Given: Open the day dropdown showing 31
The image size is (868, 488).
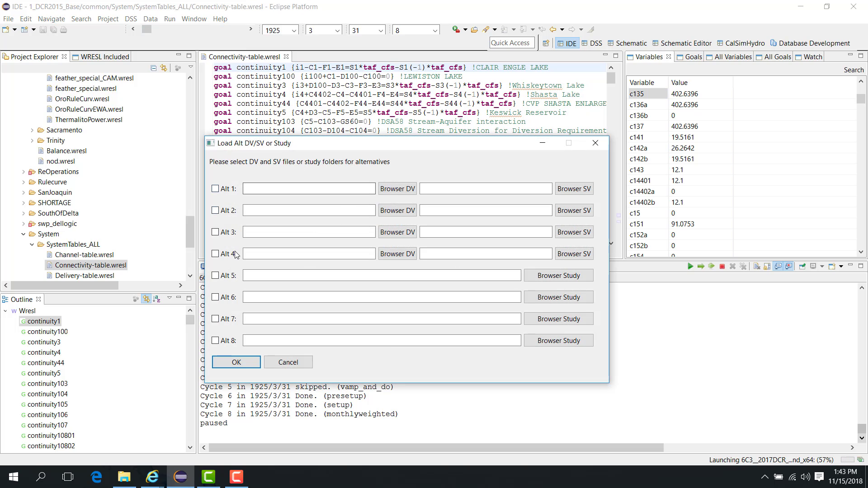Looking at the screenshot, I should [380, 30].
